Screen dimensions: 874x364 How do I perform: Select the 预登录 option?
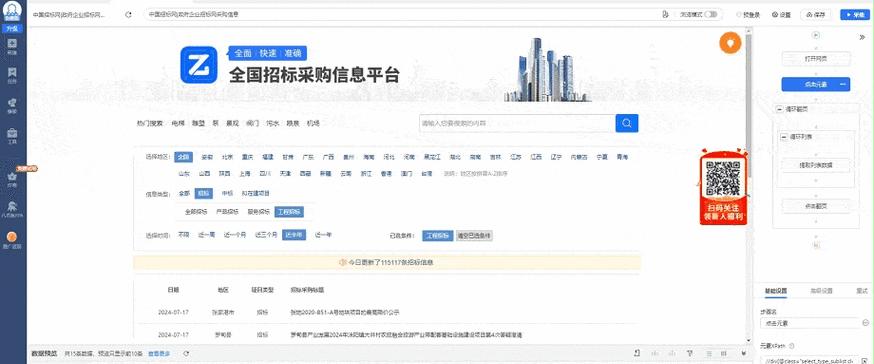[748, 15]
